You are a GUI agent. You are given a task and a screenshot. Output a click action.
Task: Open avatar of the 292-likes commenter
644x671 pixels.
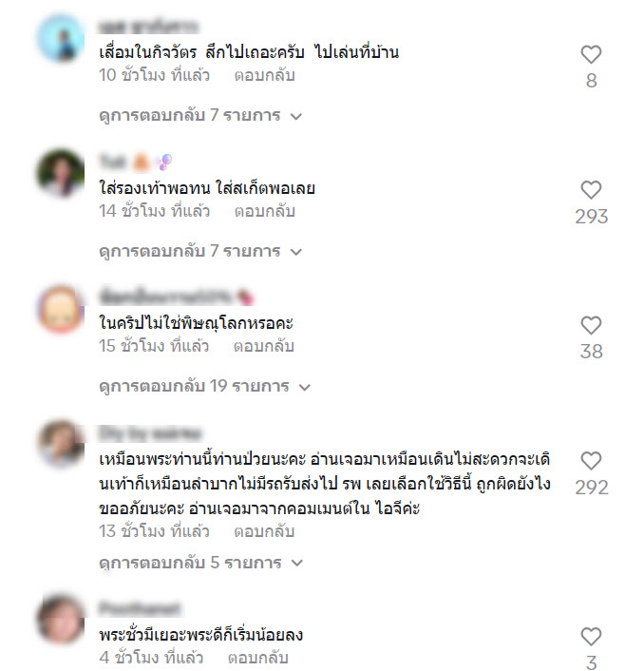click(61, 444)
